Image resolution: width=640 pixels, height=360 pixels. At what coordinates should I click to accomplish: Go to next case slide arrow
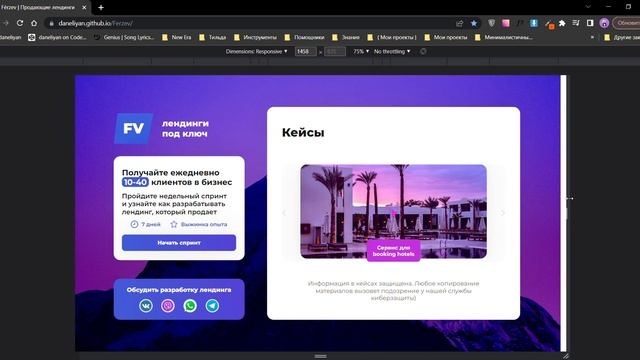point(502,213)
